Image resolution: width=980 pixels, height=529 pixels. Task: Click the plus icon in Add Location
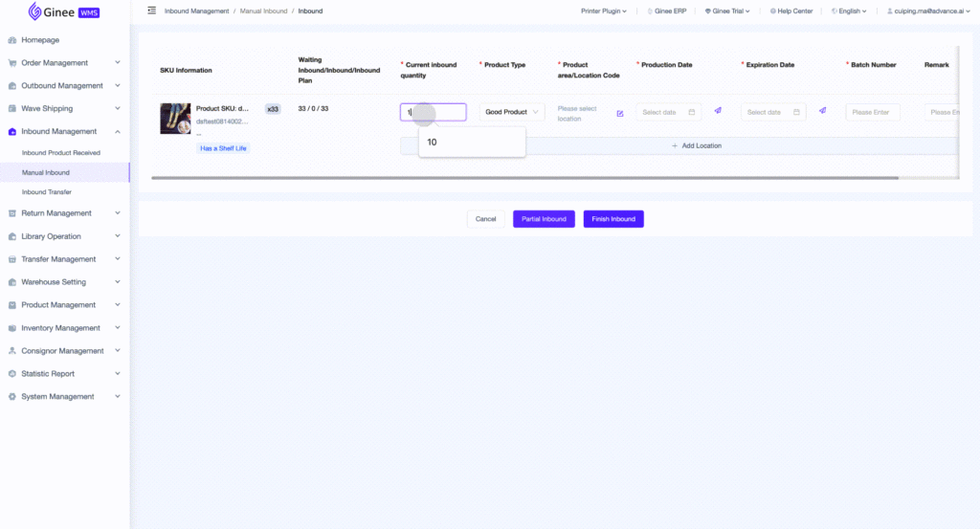(x=675, y=145)
